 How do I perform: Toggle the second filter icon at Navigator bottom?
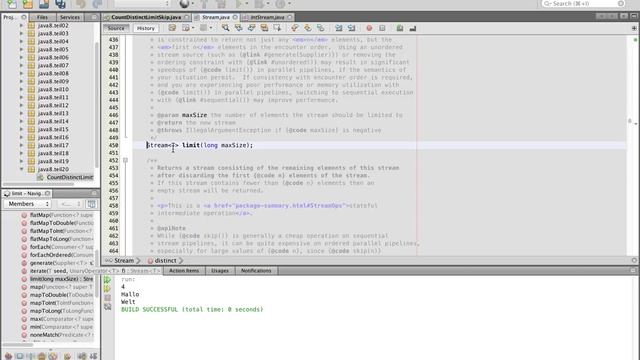click(x=19, y=356)
